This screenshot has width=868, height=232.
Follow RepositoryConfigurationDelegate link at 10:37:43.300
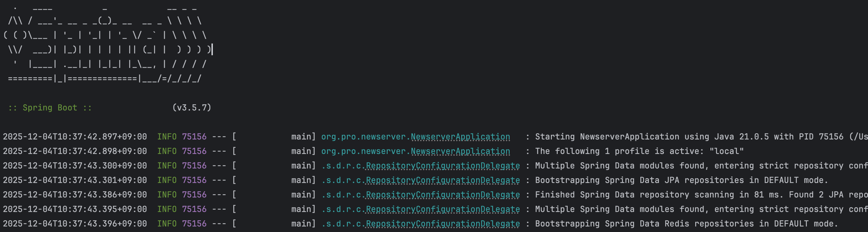coord(443,166)
